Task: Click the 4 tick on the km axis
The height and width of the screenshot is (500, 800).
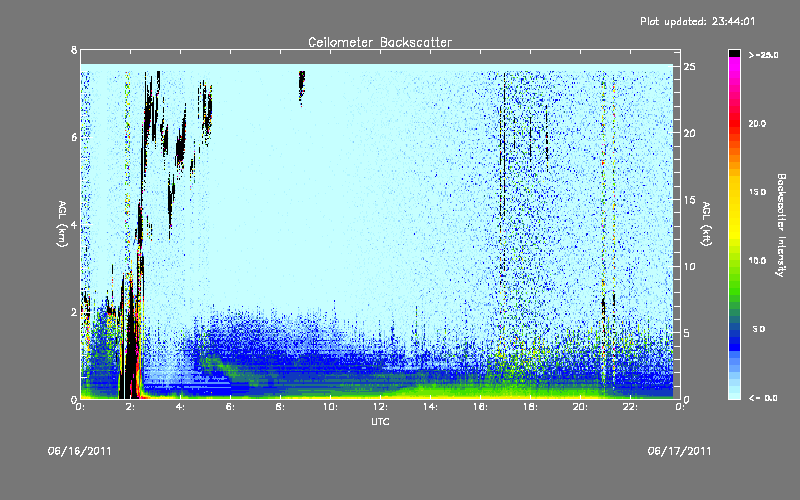Action: pyautogui.click(x=74, y=225)
